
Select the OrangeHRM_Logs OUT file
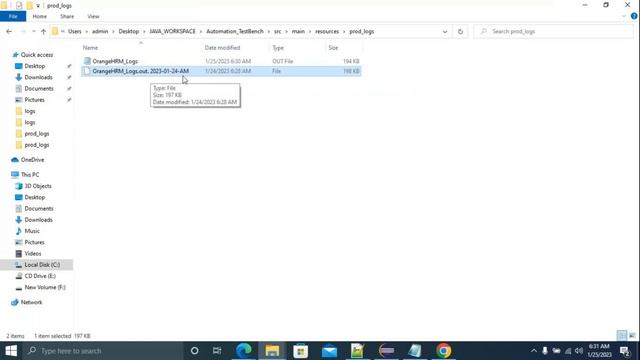pyautogui.click(x=221, y=61)
